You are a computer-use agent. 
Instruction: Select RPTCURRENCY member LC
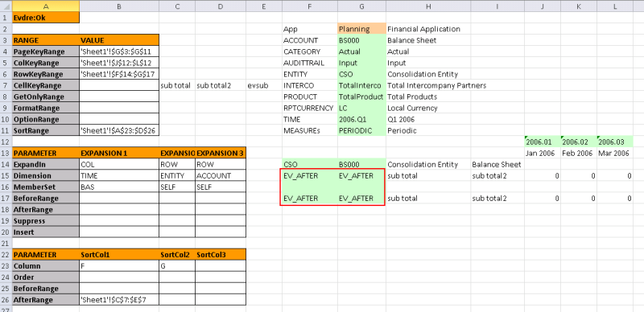point(361,108)
